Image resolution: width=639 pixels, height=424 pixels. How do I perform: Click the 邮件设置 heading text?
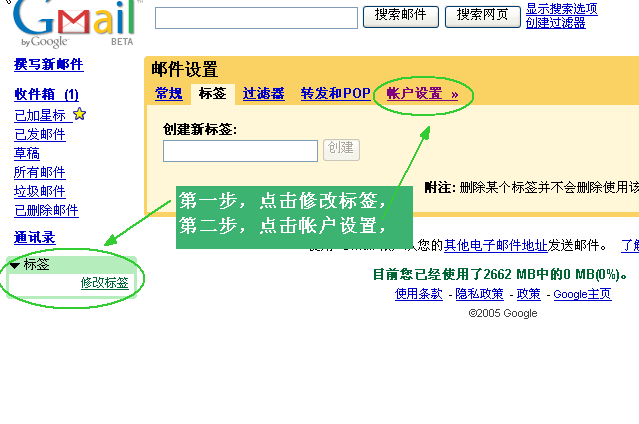coord(185,69)
